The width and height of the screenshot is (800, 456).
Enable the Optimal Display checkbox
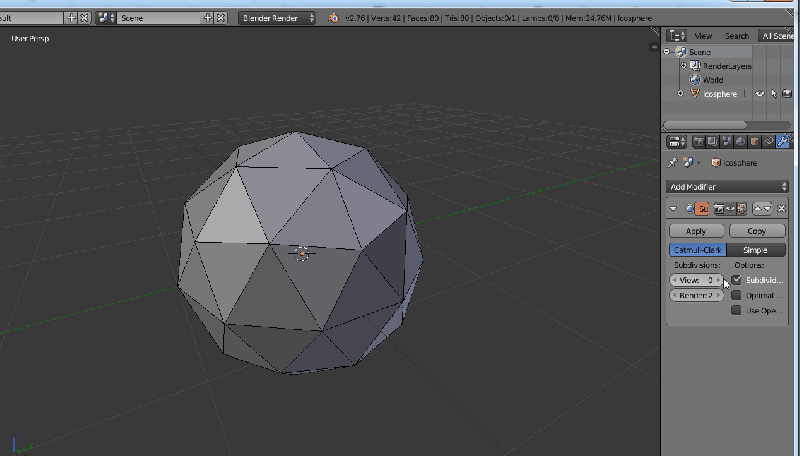[x=736, y=295]
